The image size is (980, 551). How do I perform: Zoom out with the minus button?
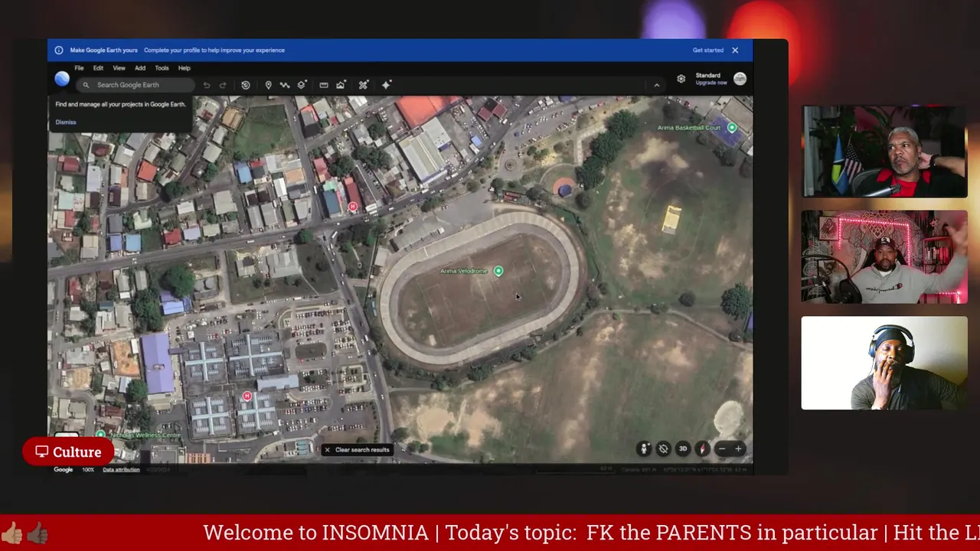[722, 449]
